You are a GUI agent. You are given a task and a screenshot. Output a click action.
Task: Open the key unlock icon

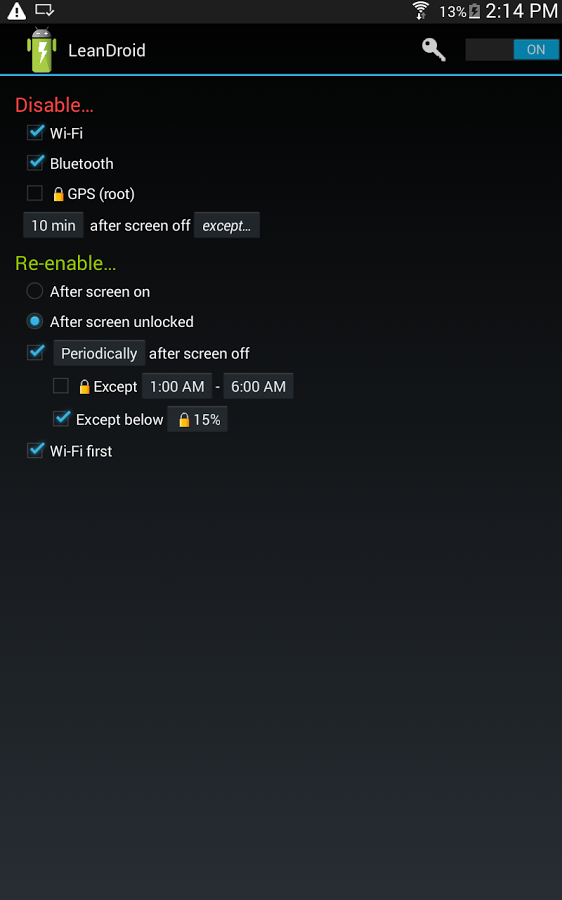(x=433, y=50)
